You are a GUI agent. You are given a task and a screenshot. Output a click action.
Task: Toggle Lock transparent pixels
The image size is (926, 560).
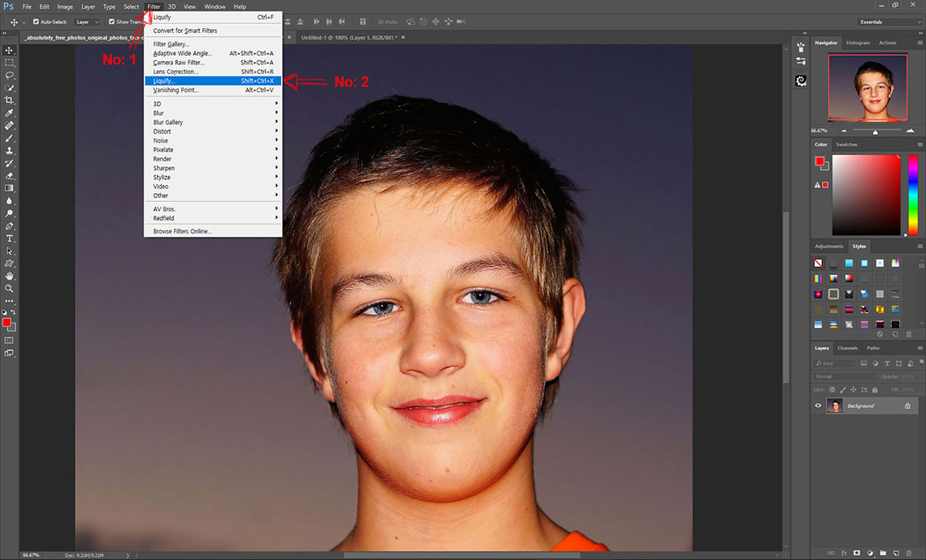(832, 389)
